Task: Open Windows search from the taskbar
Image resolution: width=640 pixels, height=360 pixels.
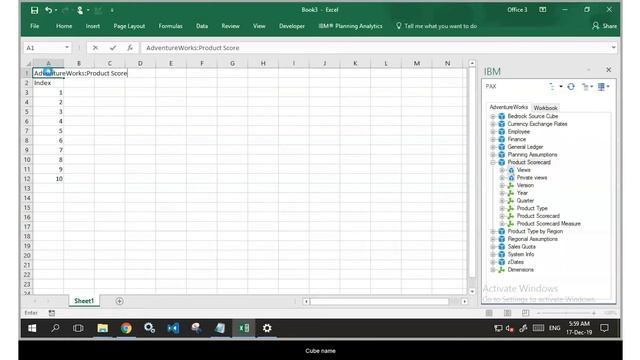Action: coord(55,328)
